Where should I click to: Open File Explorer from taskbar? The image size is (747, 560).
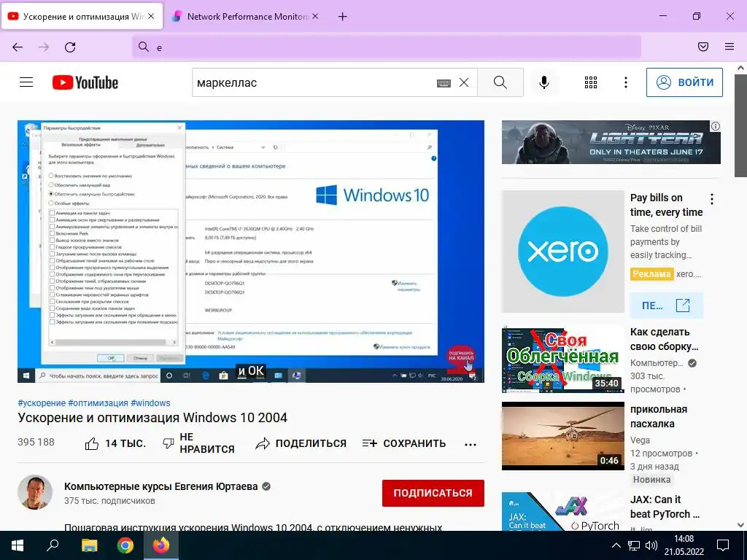(x=89, y=545)
